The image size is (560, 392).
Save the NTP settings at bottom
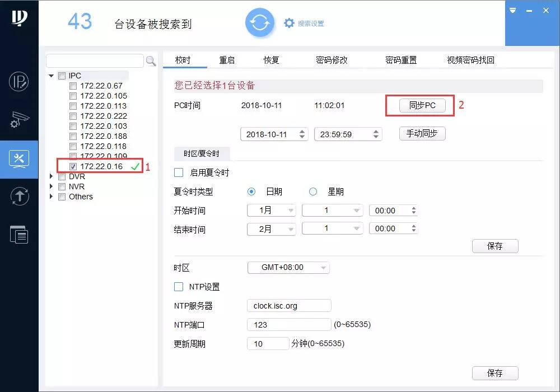495,373
